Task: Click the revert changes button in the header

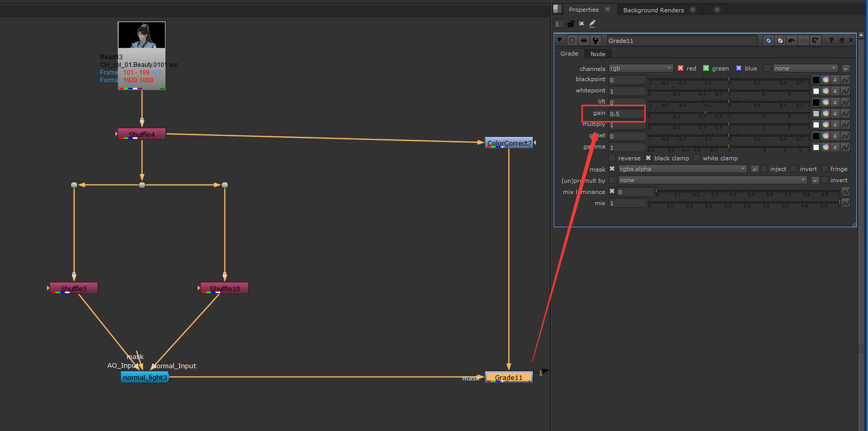Action: (x=815, y=40)
